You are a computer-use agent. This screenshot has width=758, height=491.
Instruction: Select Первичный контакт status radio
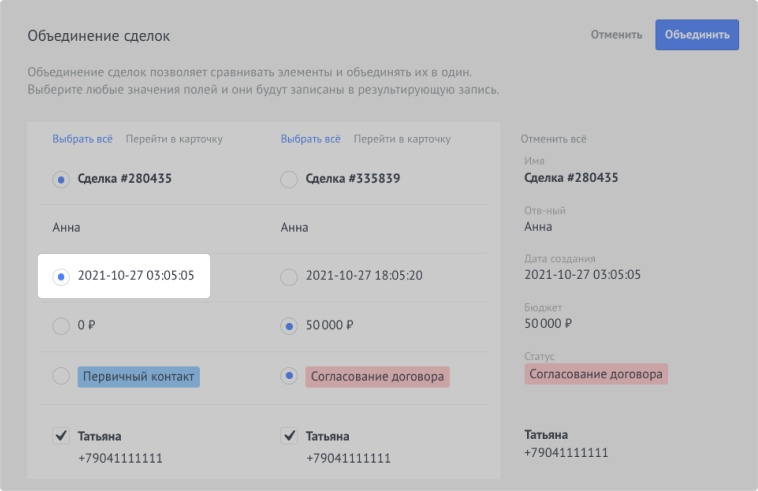tap(61, 376)
